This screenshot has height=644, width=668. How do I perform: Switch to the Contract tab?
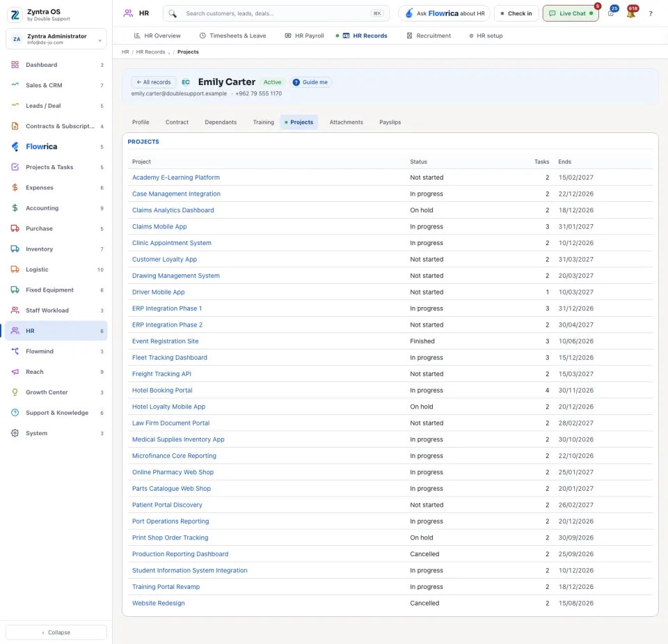pos(177,123)
